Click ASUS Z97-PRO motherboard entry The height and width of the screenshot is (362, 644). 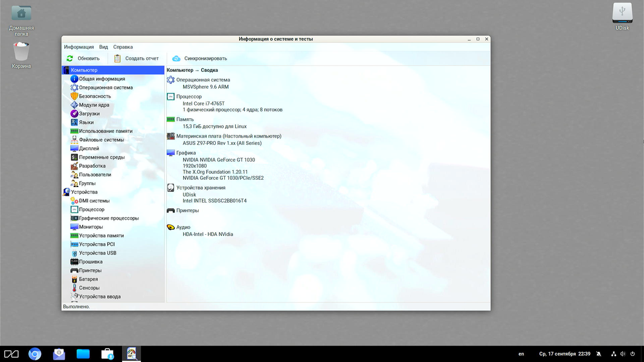click(x=222, y=143)
